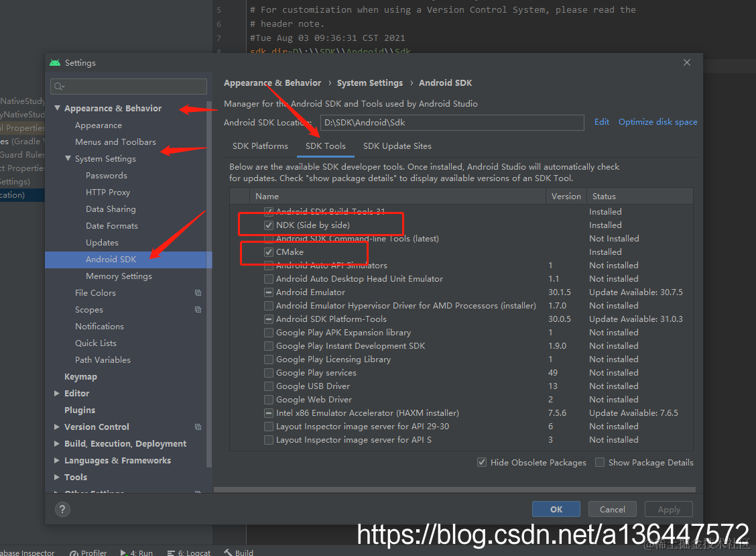Click the Edit link for SDK location

click(602, 122)
